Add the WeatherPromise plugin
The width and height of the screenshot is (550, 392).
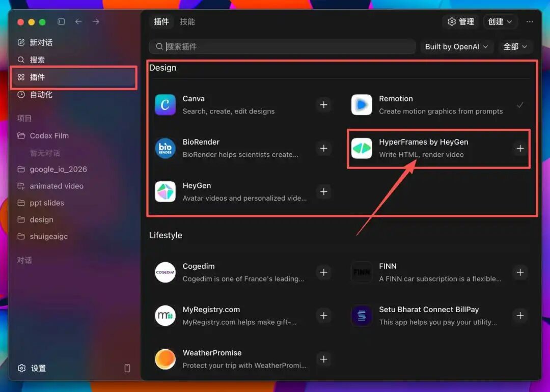324,359
